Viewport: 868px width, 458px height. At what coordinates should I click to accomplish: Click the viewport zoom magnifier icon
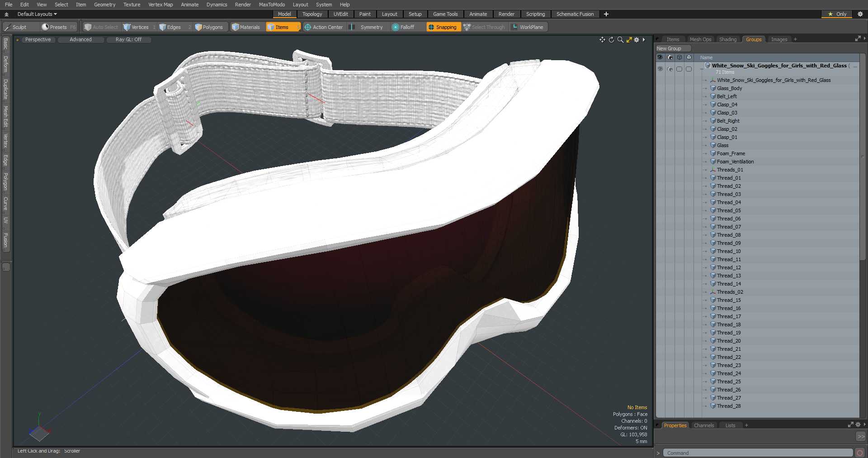coord(620,40)
